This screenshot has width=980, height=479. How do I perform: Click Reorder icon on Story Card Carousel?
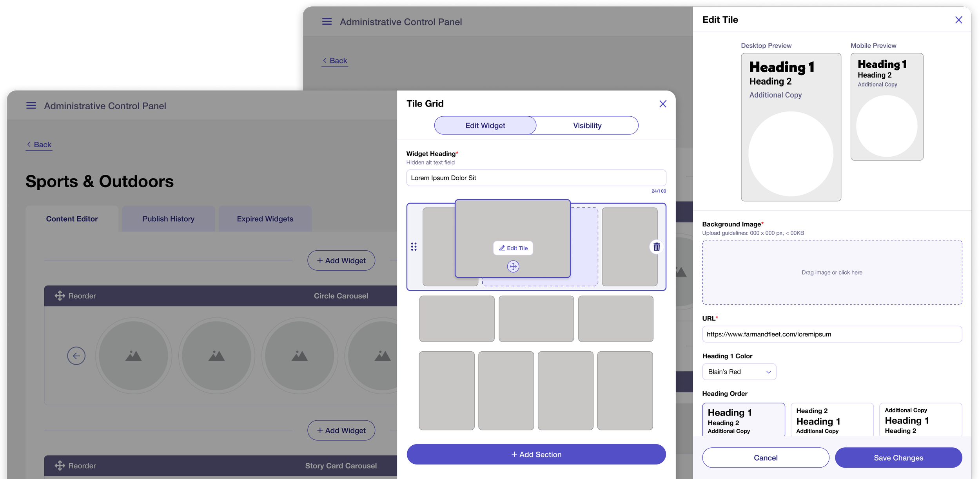click(x=60, y=466)
